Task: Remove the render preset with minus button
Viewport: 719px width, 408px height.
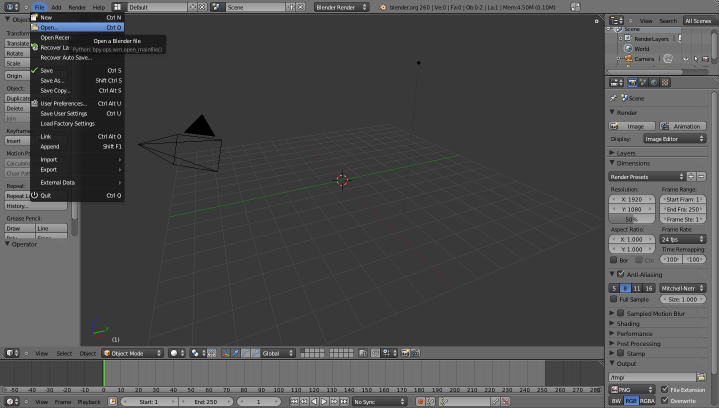Action: tap(701, 176)
